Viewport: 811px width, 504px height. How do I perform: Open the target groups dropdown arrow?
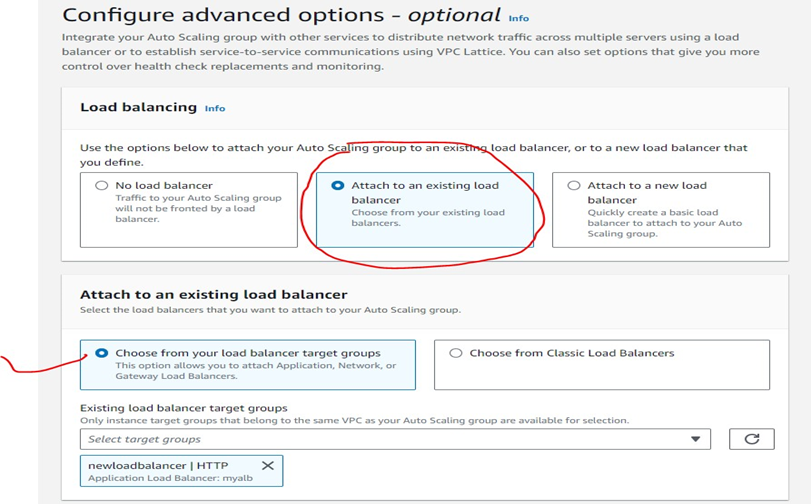[696, 439]
